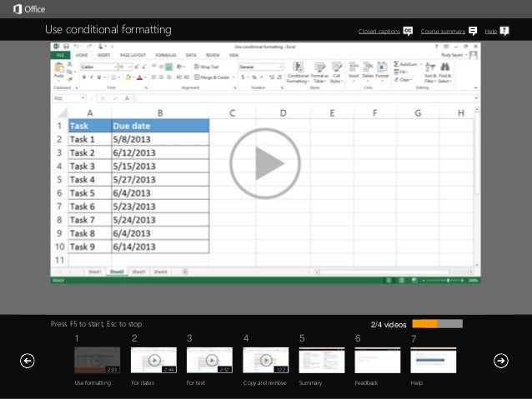Screen dimensions: 532x399
Task: Advance to next slide with right arrow
Action: click(x=500, y=360)
